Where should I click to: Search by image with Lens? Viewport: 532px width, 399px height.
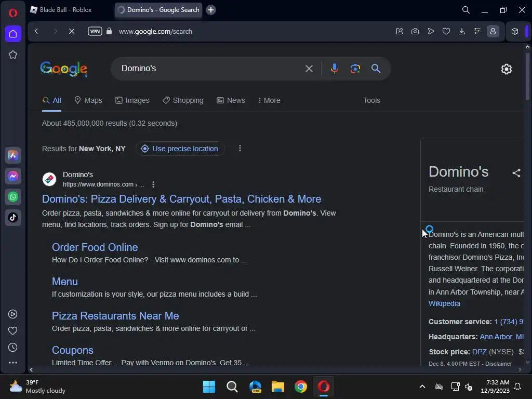[355, 69]
